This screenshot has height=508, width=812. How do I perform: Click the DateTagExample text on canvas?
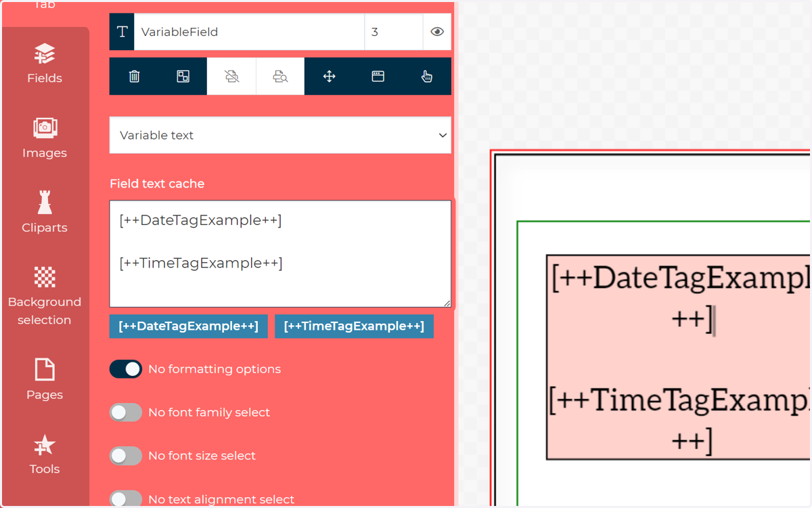(x=680, y=298)
